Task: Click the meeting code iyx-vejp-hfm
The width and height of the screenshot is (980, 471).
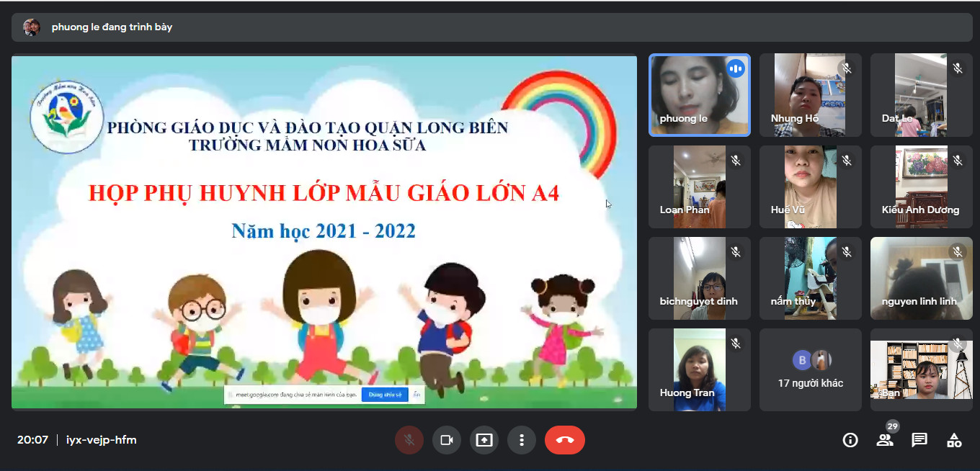Action: (101, 440)
